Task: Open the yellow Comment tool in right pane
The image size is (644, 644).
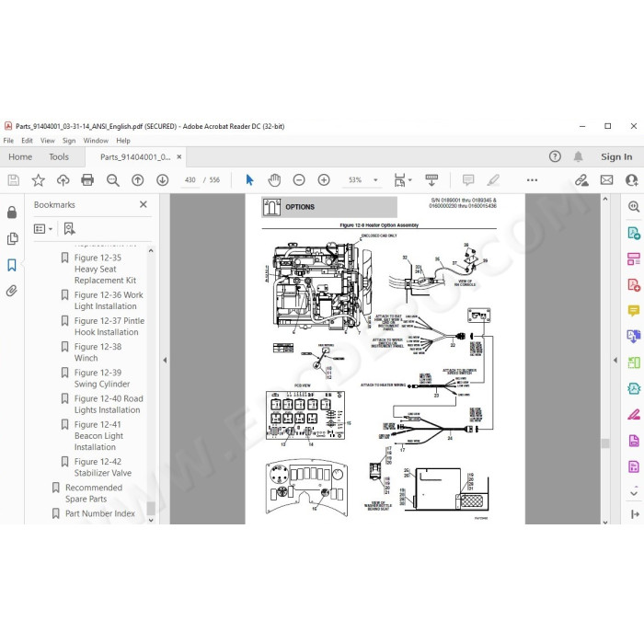Action: click(x=633, y=311)
